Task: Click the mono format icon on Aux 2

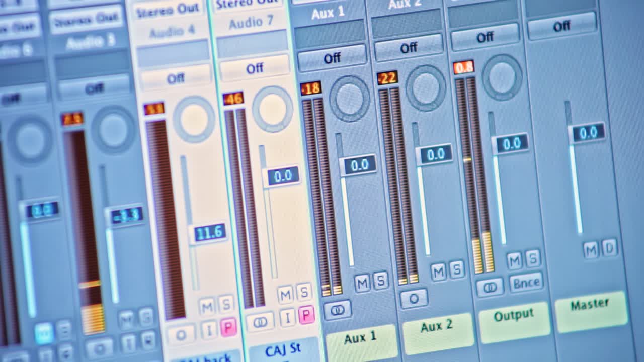Action: tap(414, 299)
